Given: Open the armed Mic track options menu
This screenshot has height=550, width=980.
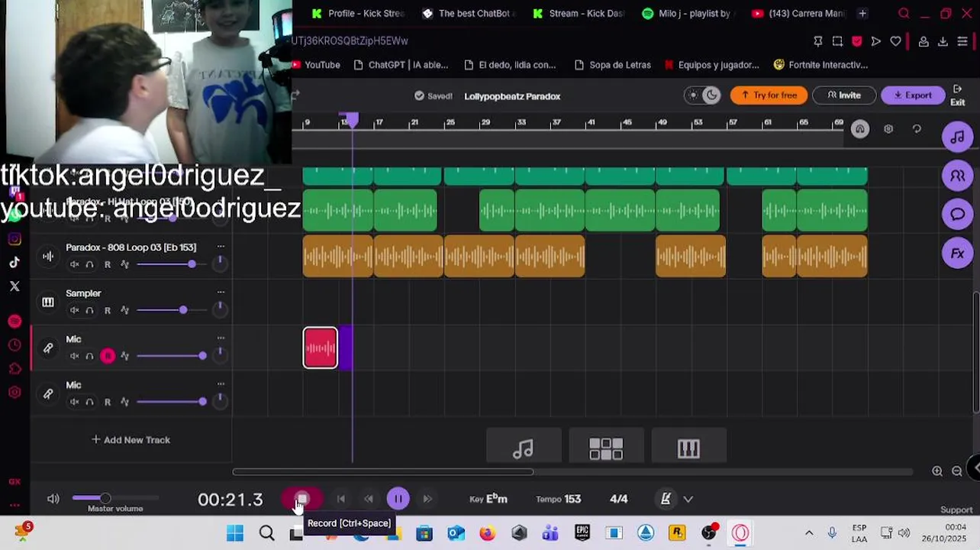Looking at the screenshot, I should coord(221,338).
